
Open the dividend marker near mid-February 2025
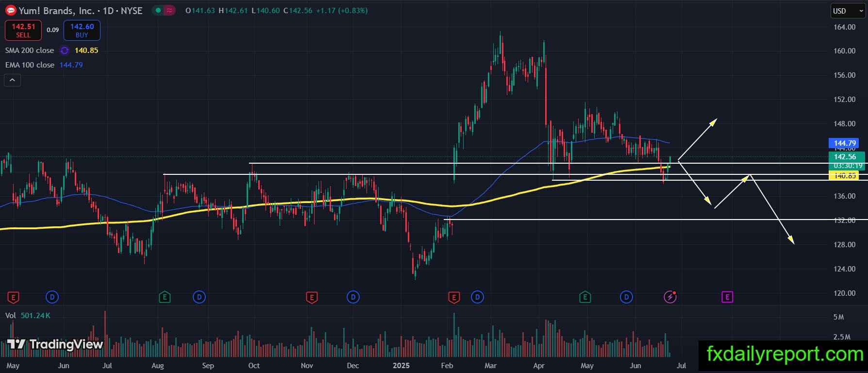[x=477, y=297]
